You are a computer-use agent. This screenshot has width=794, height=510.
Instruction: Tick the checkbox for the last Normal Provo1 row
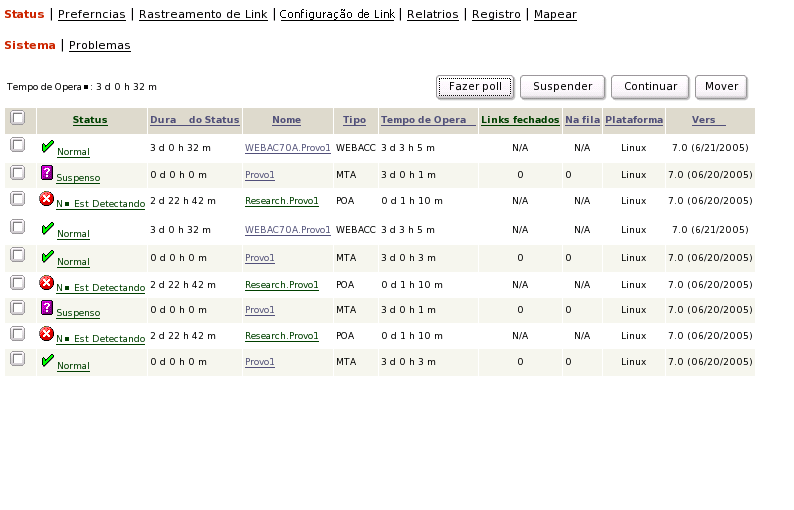[x=18, y=359]
